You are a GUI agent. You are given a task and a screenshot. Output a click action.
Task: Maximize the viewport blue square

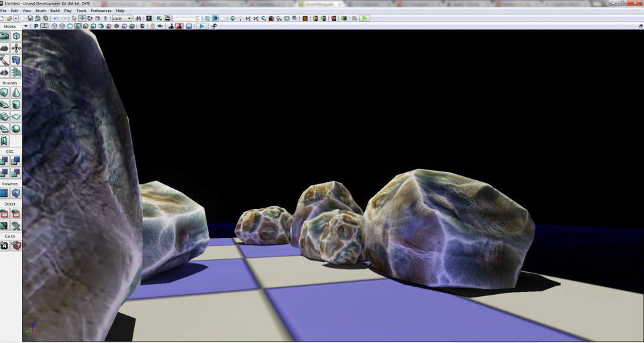(x=189, y=26)
